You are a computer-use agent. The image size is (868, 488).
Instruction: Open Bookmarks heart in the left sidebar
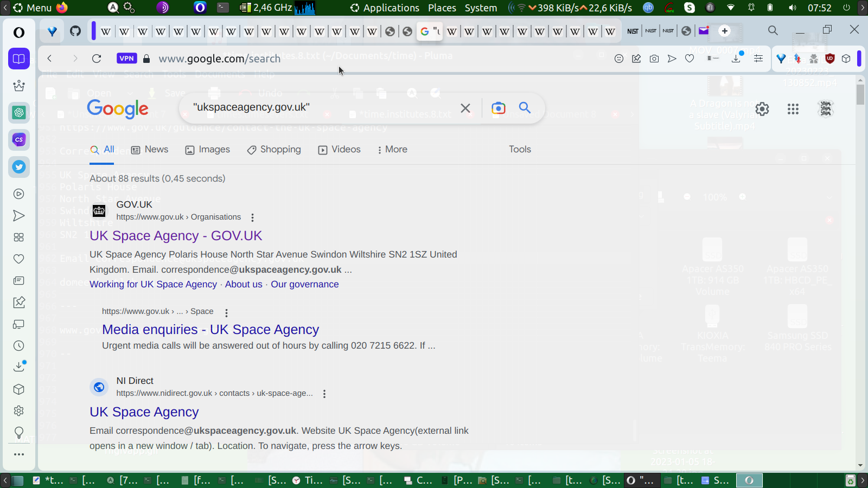[x=19, y=259]
